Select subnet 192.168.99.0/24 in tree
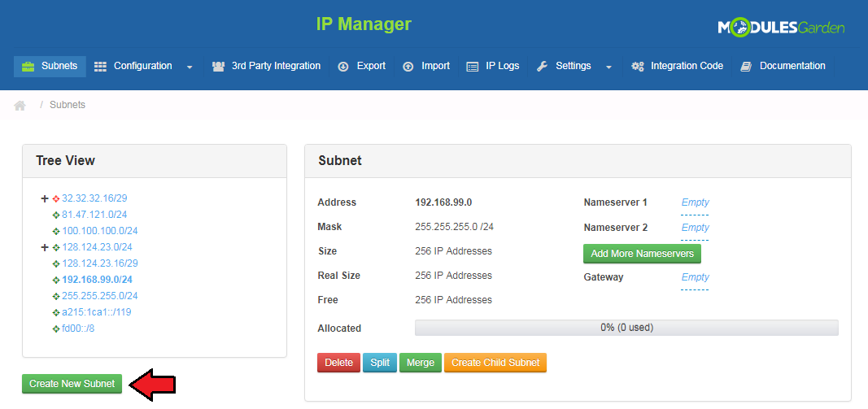 97,280
